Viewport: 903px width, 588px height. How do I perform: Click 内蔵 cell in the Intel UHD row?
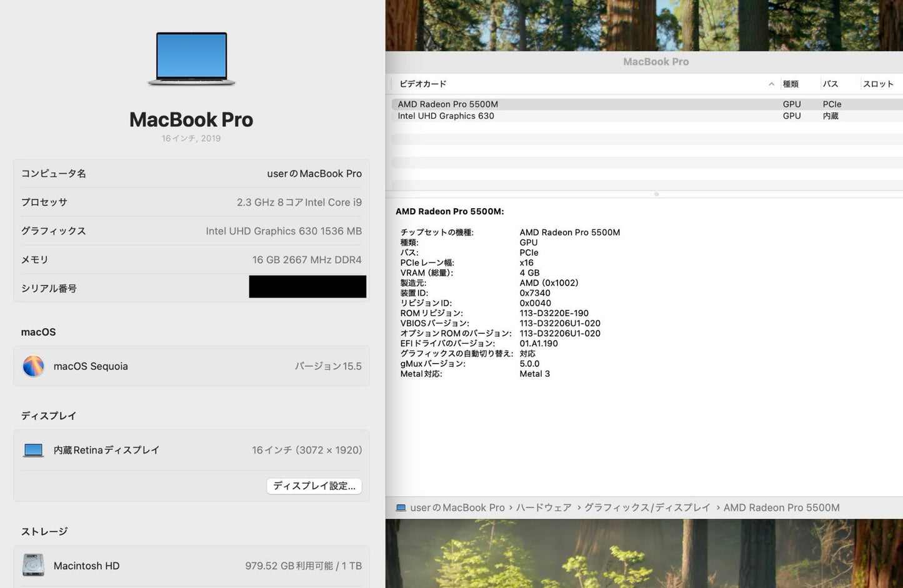(x=831, y=116)
